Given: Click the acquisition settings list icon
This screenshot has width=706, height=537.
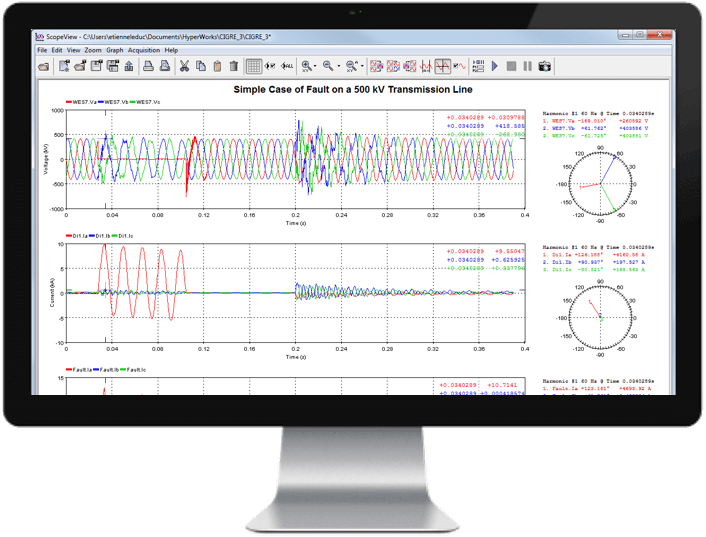Looking at the screenshot, I should [478, 67].
